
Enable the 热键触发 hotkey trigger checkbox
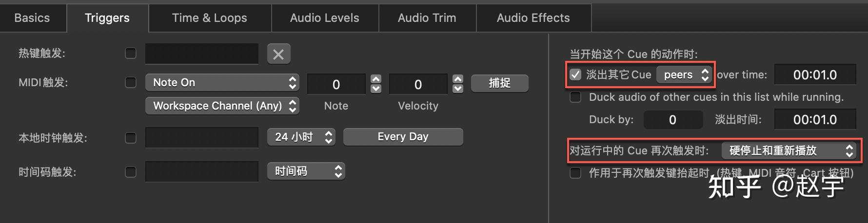coord(131,53)
